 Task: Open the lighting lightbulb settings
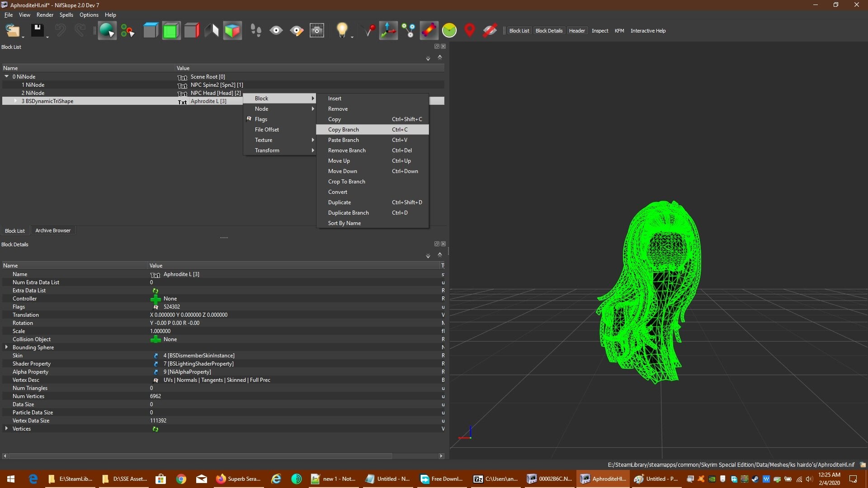click(x=342, y=31)
